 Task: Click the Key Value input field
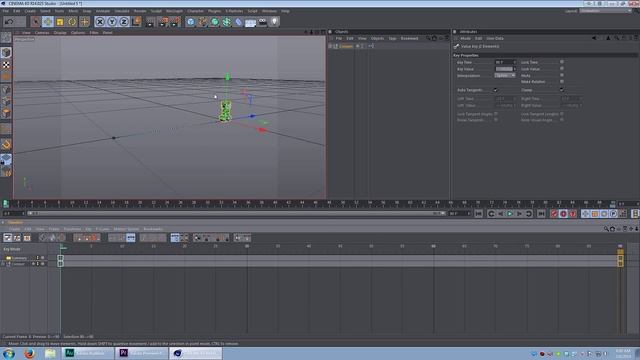pyautogui.click(x=505, y=69)
